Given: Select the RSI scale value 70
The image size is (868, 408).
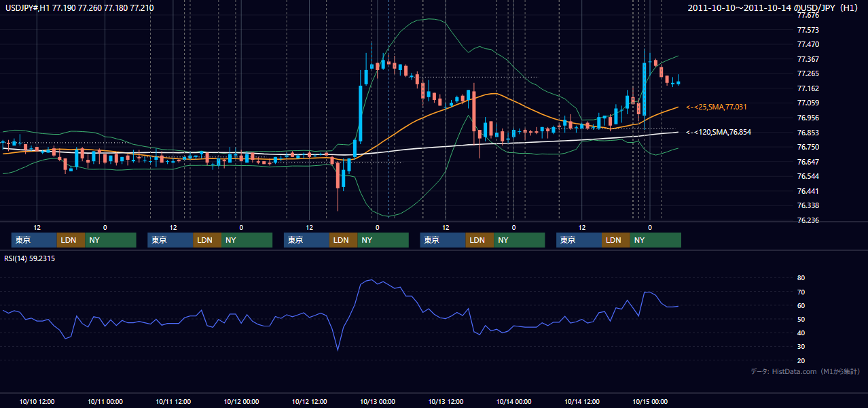Looking at the screenshot, I should coord(801,292).
